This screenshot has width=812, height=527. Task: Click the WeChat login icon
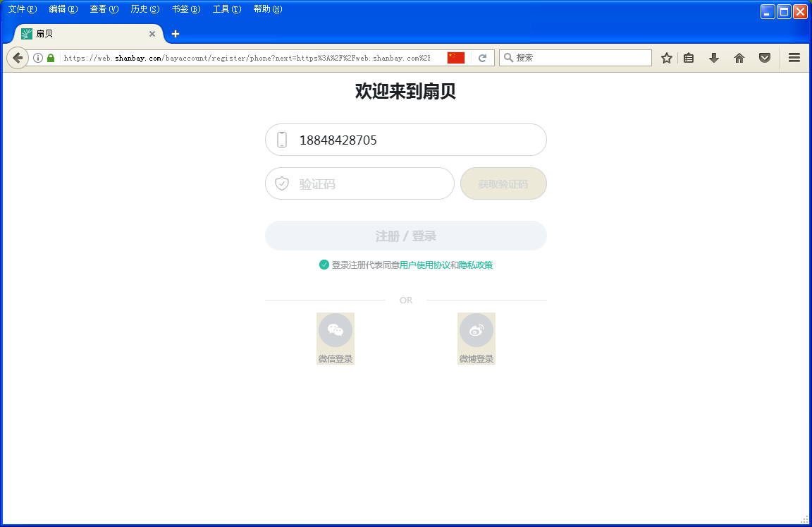click(336, 330)
